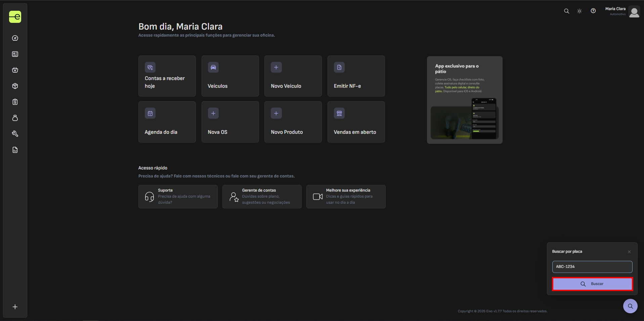Click the contact card icon in sidebar
The width and height of the screenshot is (644, 321).
[x=15, y=54]
